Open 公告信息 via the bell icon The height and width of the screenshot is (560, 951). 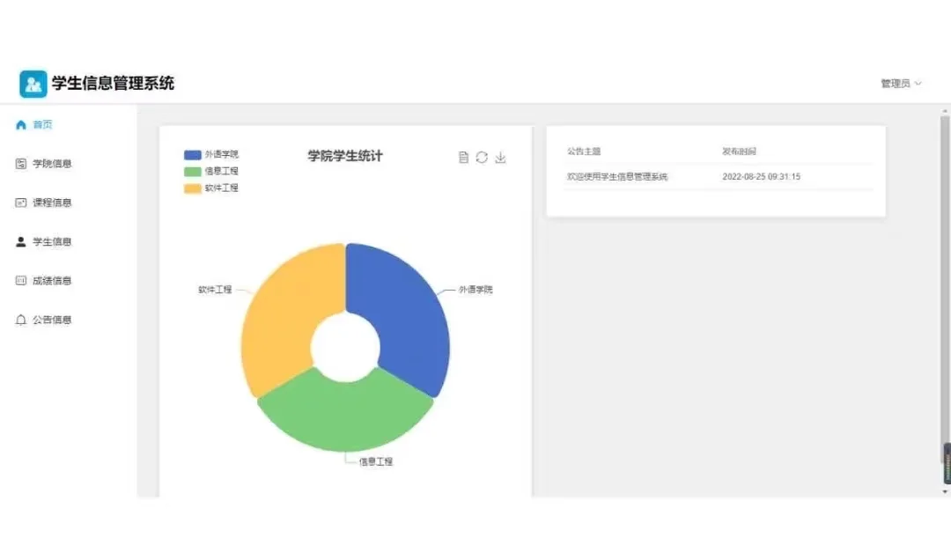click(x=21, y=320)
